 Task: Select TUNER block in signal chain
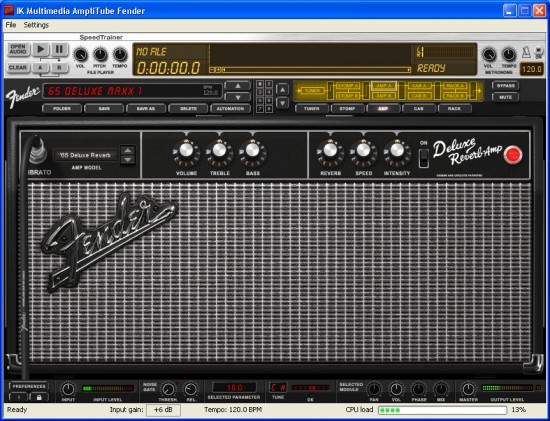coord(312,91)
